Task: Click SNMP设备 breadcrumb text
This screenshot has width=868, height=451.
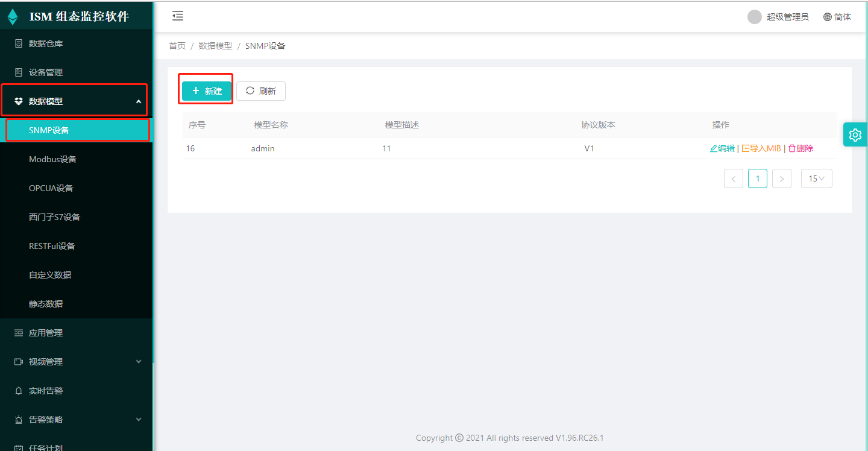Action: [265, 46]
